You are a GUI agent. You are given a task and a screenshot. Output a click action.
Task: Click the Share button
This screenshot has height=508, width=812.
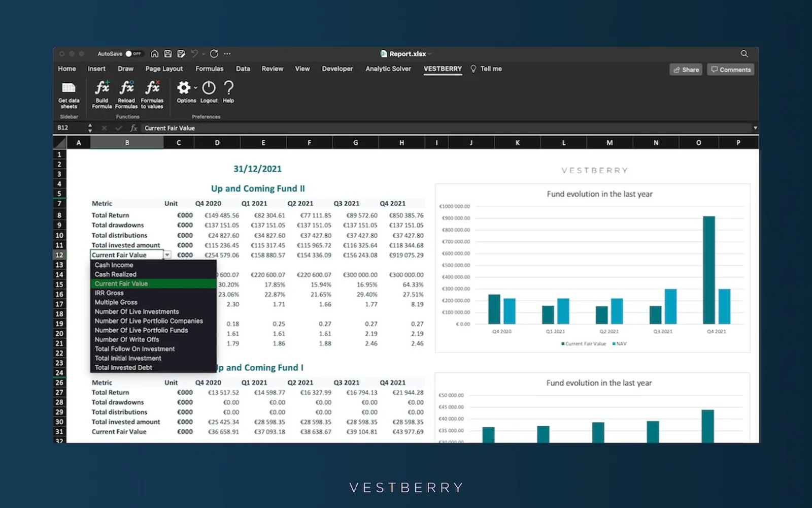686,70
